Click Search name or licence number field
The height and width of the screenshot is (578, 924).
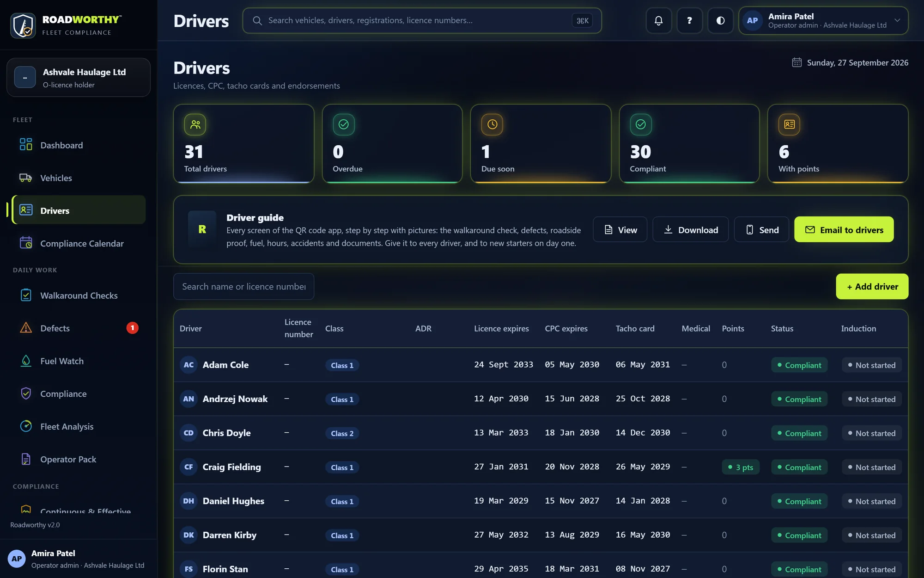tap(243, 286)
